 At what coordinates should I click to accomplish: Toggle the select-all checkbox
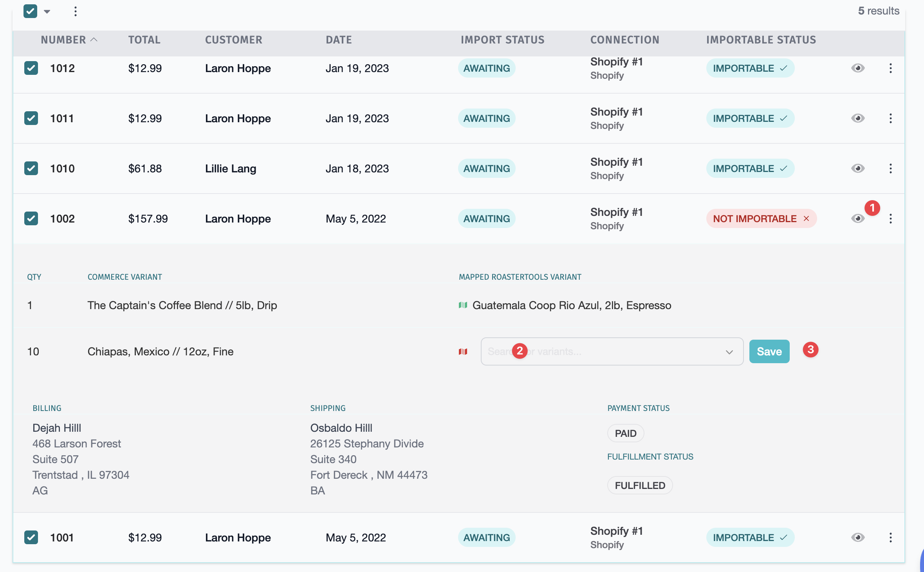[x=30, y=11]
